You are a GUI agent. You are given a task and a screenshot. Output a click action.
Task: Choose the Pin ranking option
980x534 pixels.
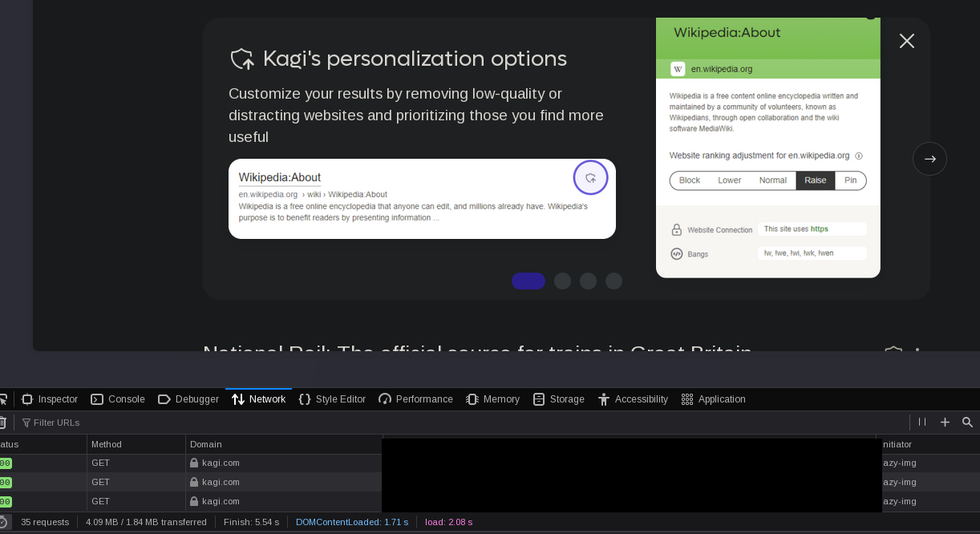(850, 180)
